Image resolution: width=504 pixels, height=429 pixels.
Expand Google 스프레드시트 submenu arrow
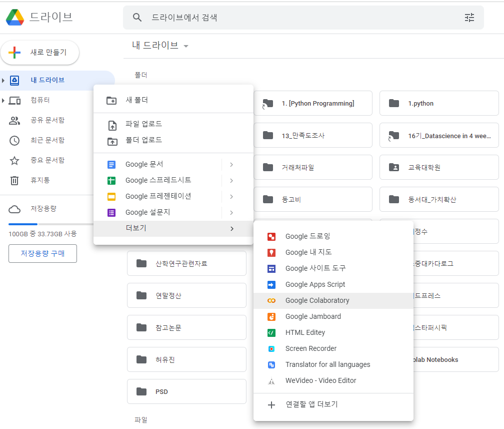click(x=231, y=181)
